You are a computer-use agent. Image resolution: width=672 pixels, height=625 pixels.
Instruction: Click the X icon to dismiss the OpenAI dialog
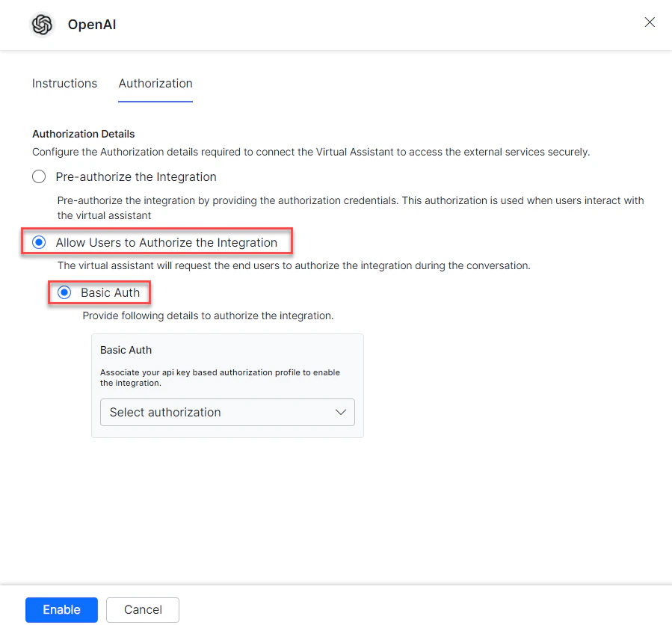click(x=649, y=22)
